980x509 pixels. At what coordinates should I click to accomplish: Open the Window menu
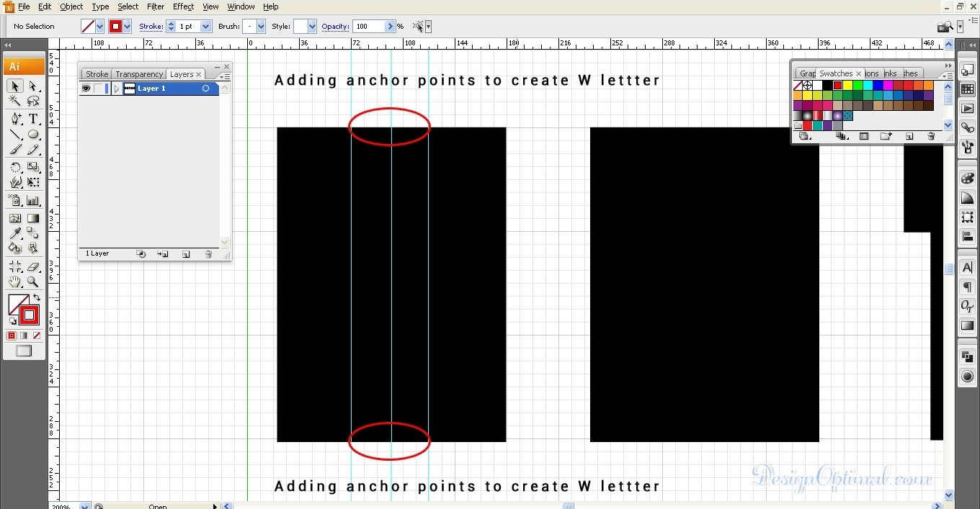241,6
